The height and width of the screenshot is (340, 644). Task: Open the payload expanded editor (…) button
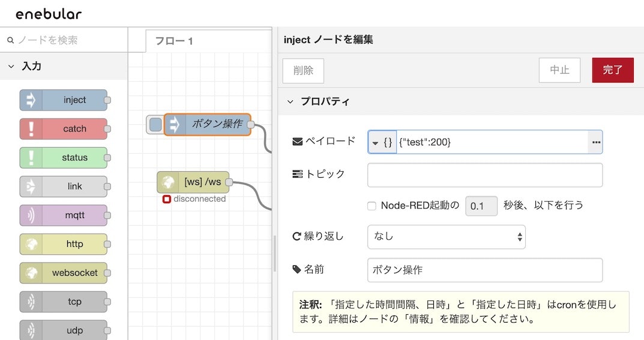coord(595,142)
